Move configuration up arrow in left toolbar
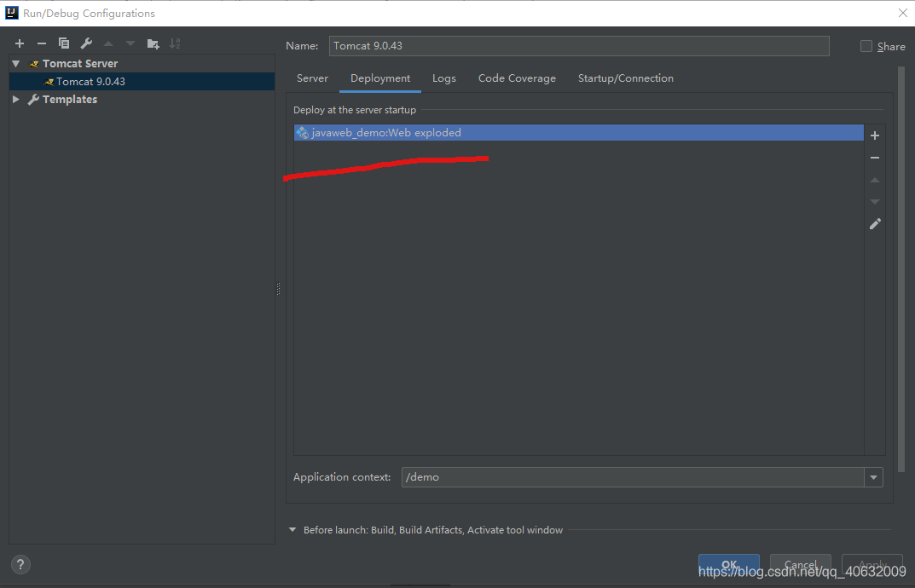 pos(108,43)
